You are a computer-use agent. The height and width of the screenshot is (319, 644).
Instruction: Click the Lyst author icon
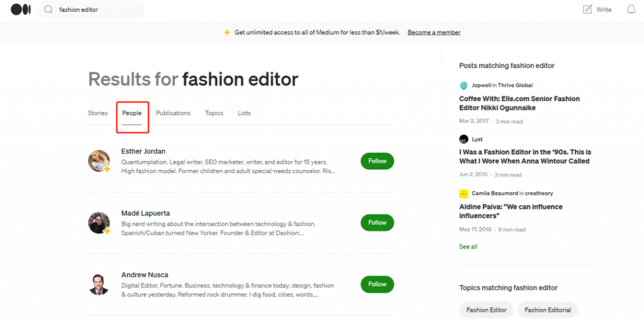click(464, 139)
